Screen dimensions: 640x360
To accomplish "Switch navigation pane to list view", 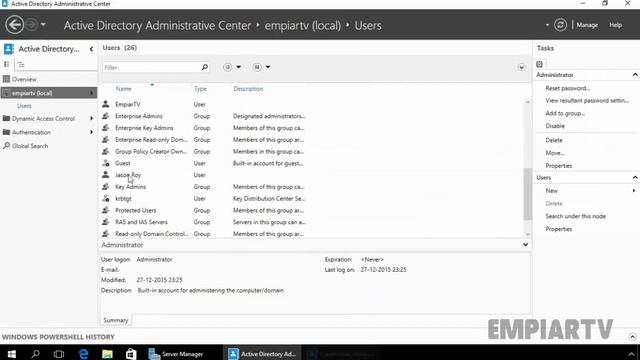I will (x=7, y=64).
